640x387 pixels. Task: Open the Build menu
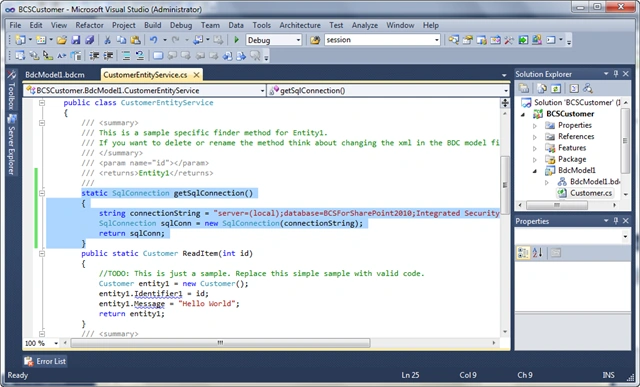153,25
